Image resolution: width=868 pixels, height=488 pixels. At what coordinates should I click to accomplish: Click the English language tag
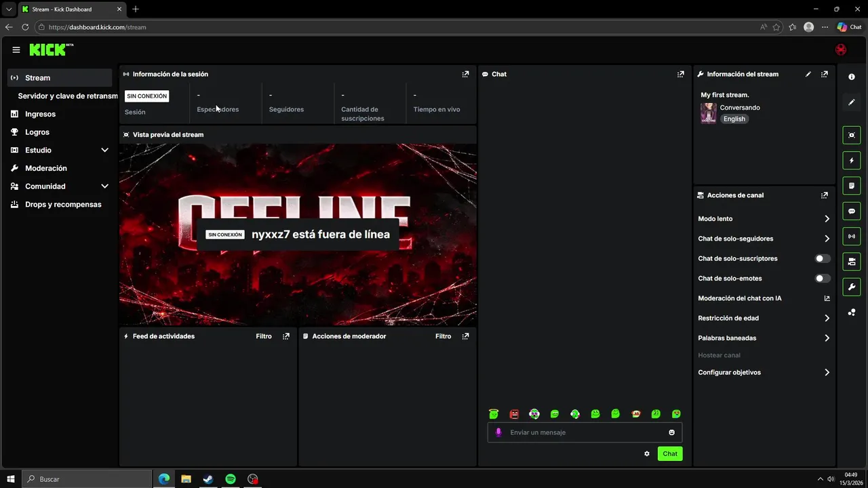[734, 119]
